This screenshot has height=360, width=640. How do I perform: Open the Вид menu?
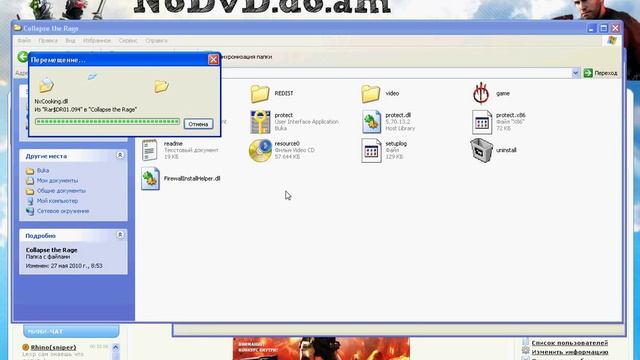(70, 41)
